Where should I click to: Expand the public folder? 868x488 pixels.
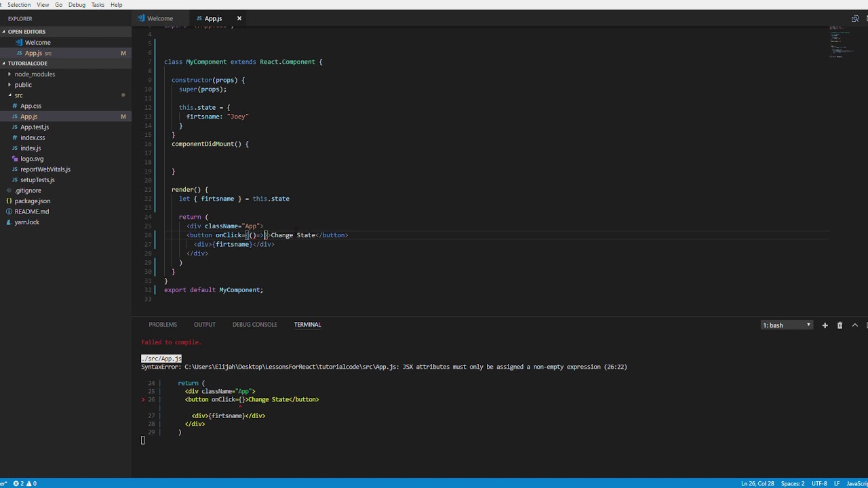[23, 85]
